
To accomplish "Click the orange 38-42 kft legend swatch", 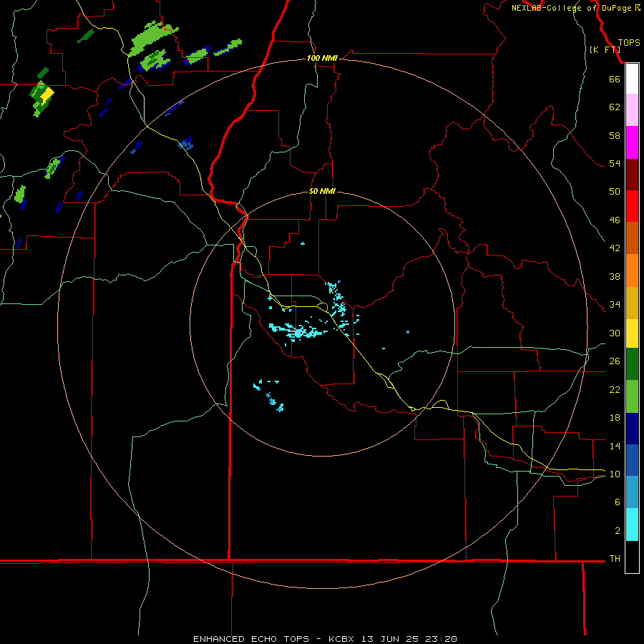I will (632, 270).
